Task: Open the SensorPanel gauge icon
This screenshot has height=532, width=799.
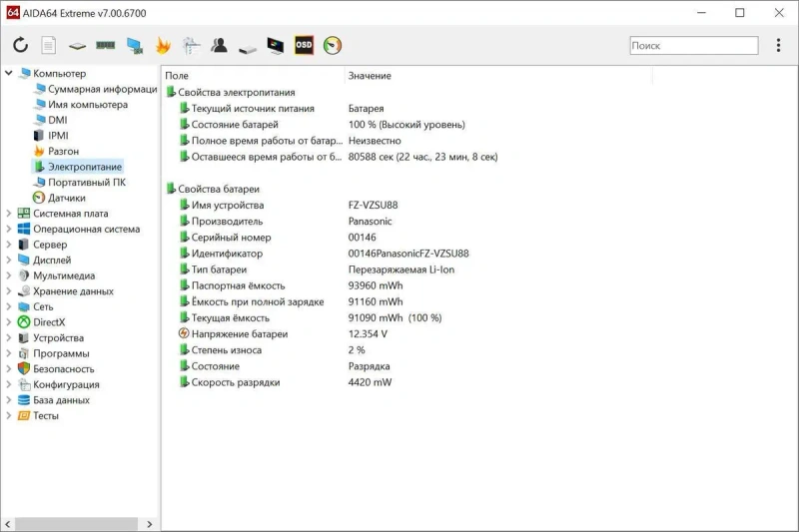Action: [333, 45]
